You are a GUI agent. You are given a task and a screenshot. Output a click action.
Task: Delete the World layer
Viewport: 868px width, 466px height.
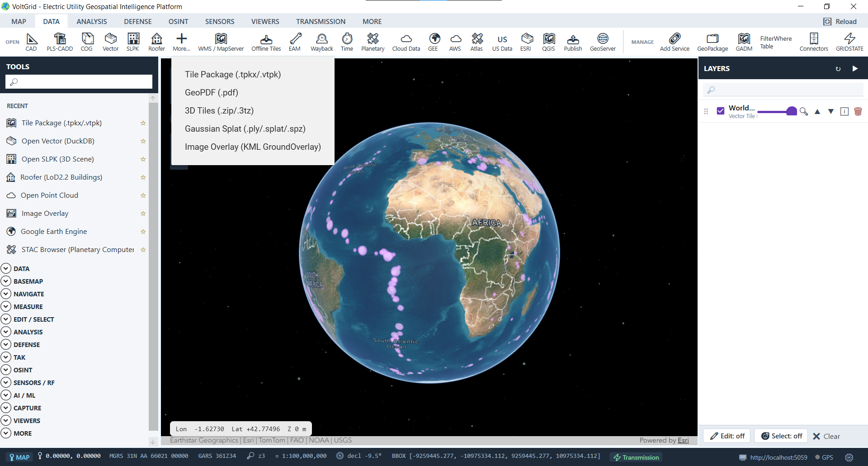coord(858,111)
